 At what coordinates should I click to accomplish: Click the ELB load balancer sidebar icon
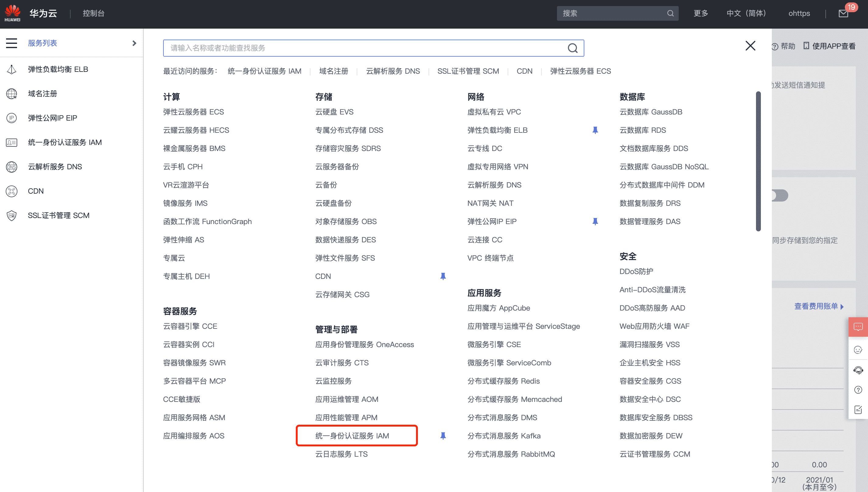click(12, 69)
